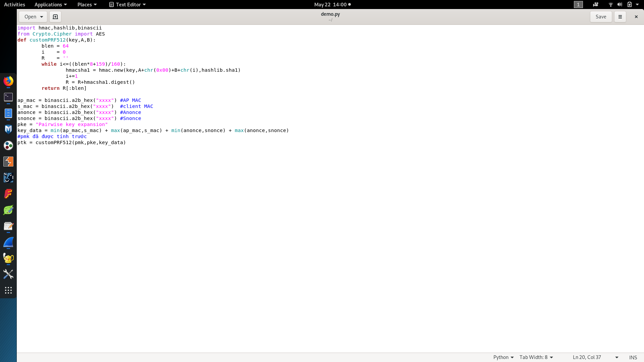644x362 pixels.
Task: Open the Tab Width 8 dropdown
Action: [536, 357]
